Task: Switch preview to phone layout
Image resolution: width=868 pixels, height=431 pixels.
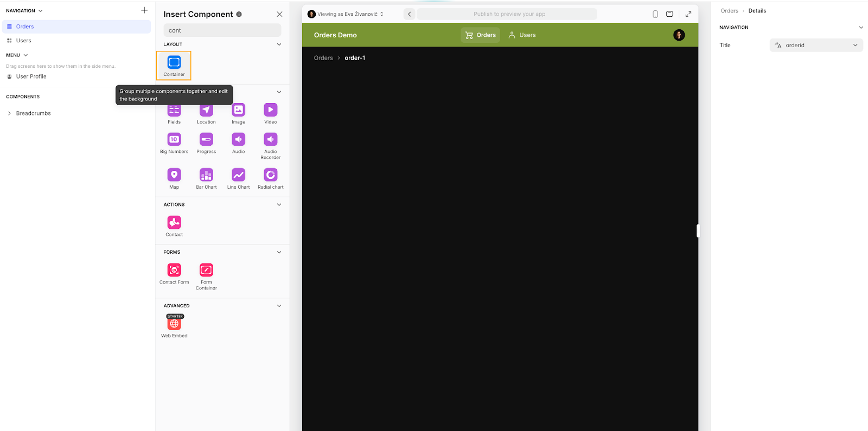Action: [655, 14]
